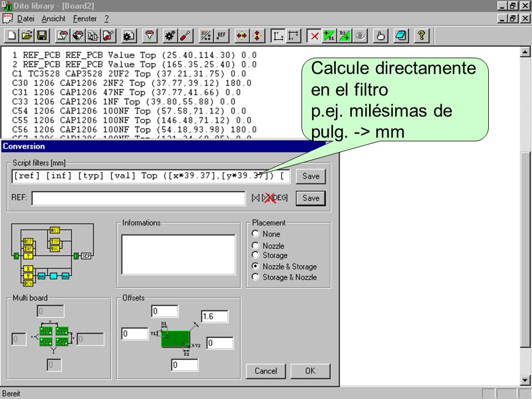Click the numbered pages 1-1 toolbar icon
This screenshot has height=399, width=532.
(x=93, y=35)
